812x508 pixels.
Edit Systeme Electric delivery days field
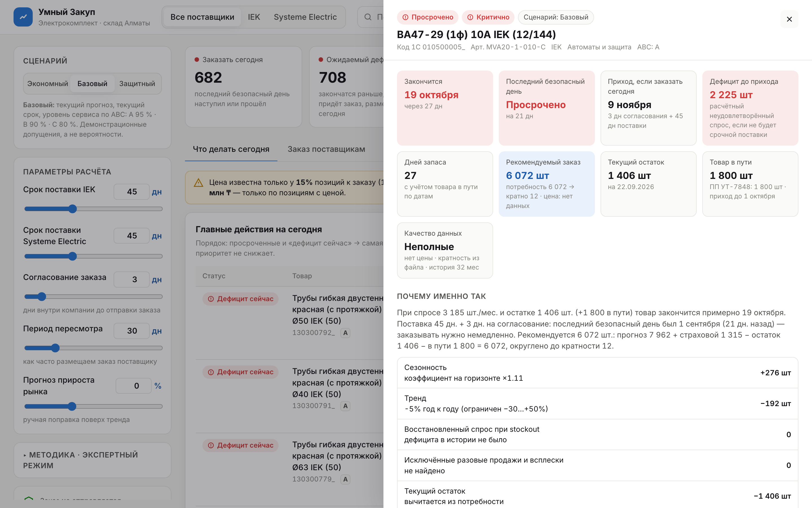[x=132, y=236]
